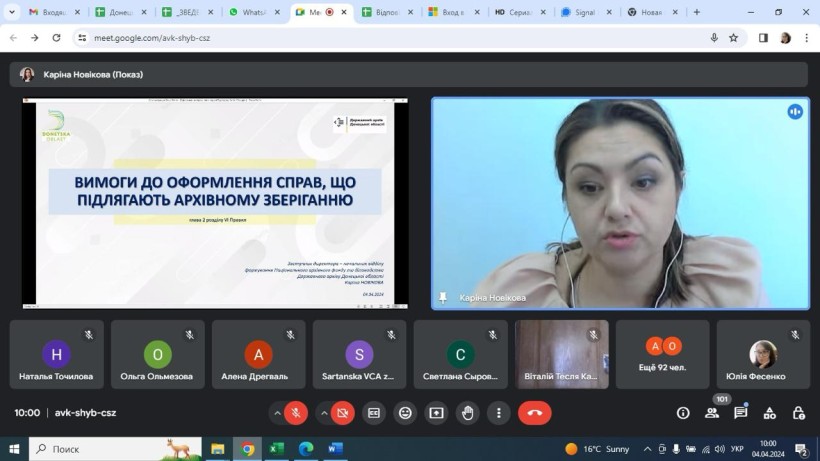Viewport: 820px width, 461px height.
Task: Expand the camera video settings arrow
Action: [324, 412]
